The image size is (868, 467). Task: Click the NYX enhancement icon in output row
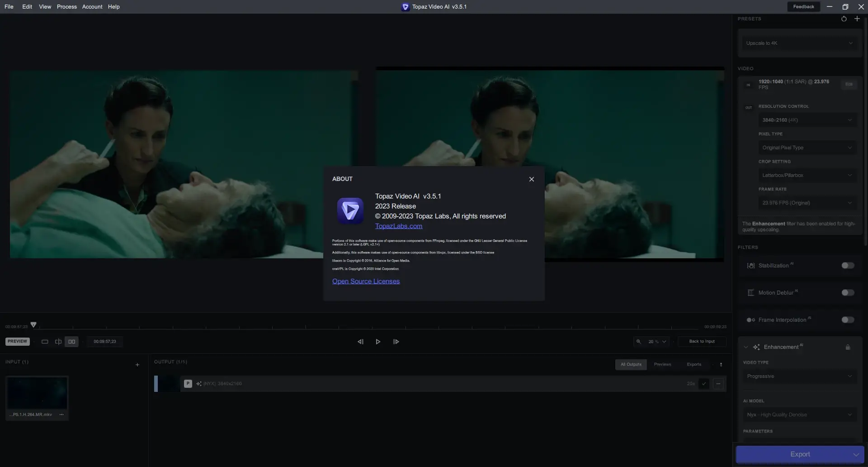(x=199, y=384)
